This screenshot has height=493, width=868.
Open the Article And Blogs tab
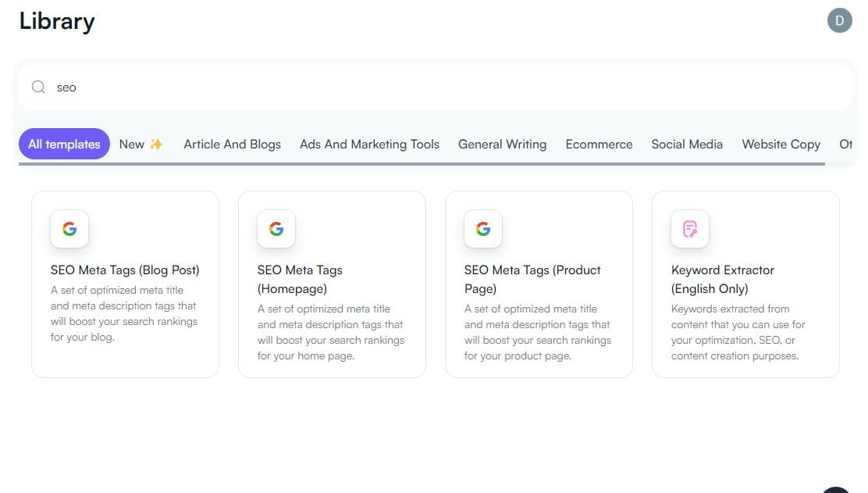[232, 144]
